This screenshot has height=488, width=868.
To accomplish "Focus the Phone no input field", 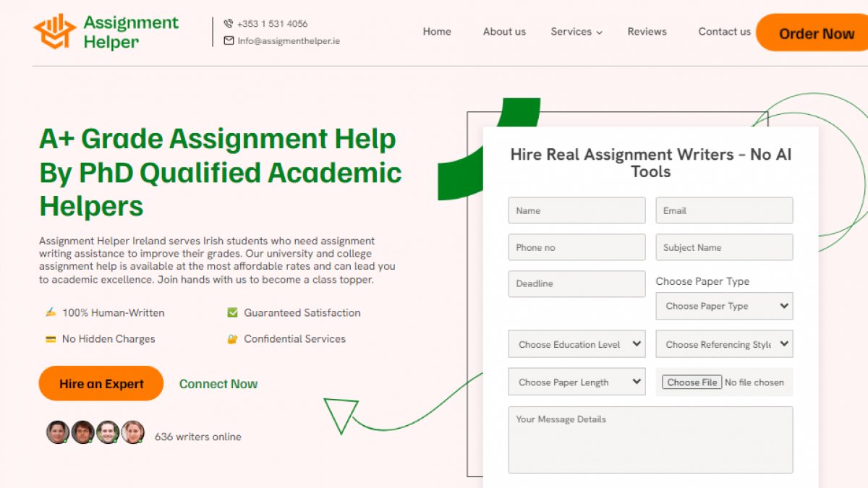I will [x=576, y=247].
